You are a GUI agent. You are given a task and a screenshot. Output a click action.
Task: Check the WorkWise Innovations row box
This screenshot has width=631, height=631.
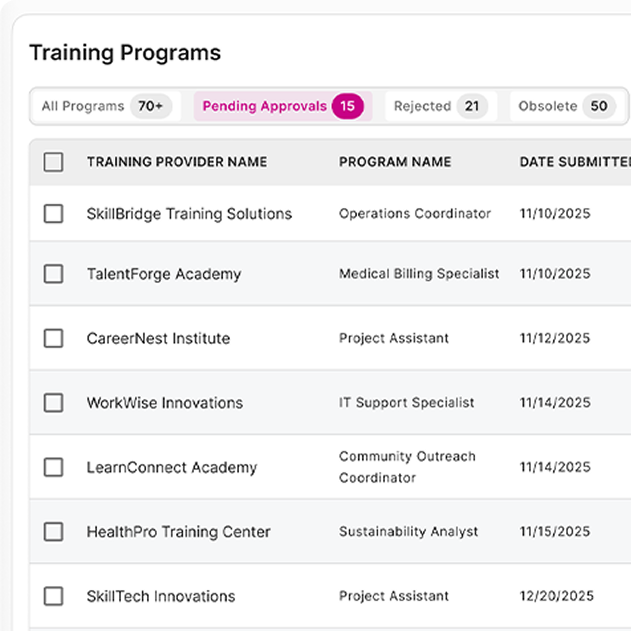tap(54, 403)
